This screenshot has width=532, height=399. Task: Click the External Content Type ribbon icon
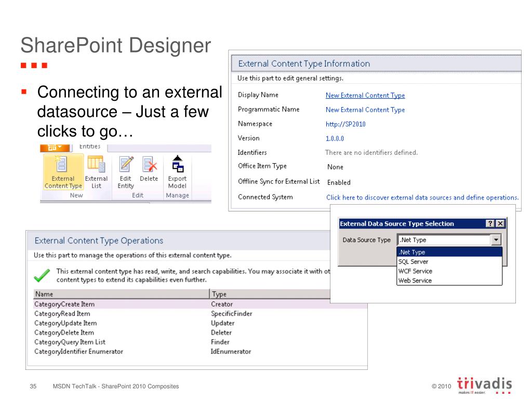63,171
